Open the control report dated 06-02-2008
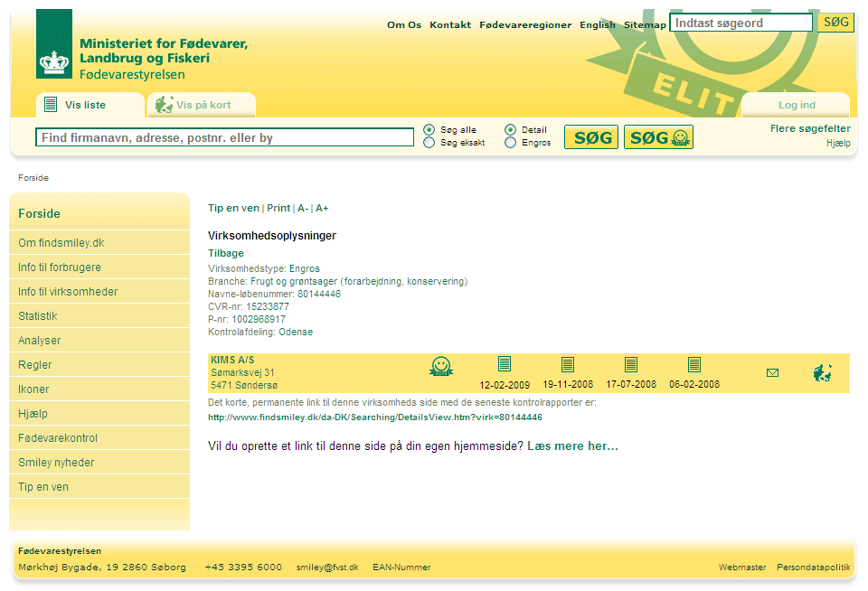This screenshot has width=868, height=591. (x=694, y=365)
